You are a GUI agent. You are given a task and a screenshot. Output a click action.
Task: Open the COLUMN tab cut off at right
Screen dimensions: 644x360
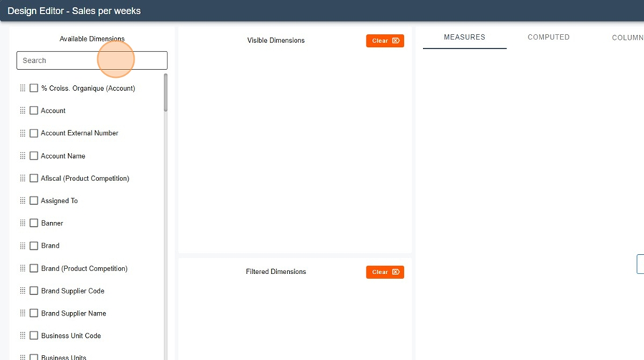628,37
